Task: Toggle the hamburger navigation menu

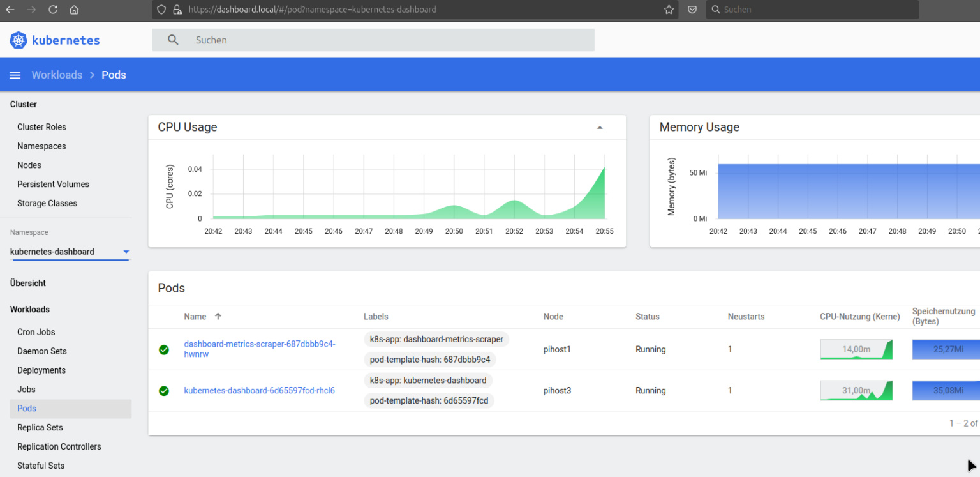Action: tap(15, 75)
